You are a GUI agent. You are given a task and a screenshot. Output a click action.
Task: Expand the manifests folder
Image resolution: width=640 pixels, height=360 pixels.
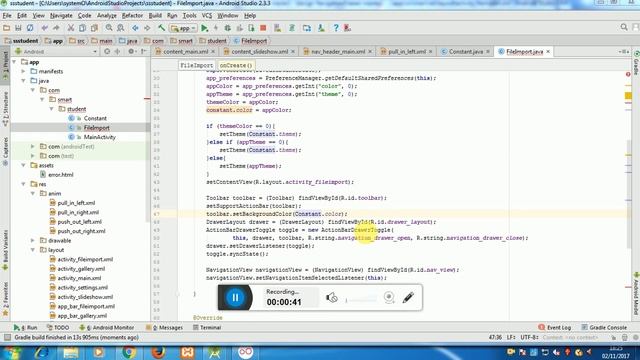(x=23, y=71)
